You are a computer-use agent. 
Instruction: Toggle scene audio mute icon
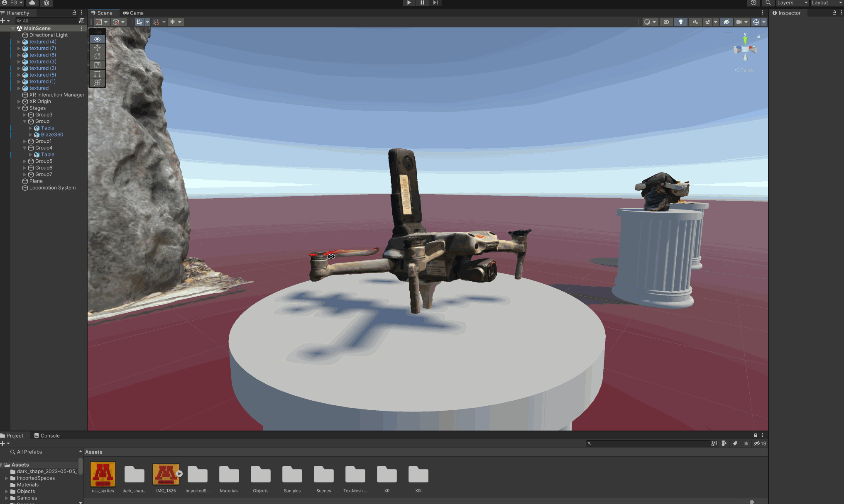tap(695, 22)
